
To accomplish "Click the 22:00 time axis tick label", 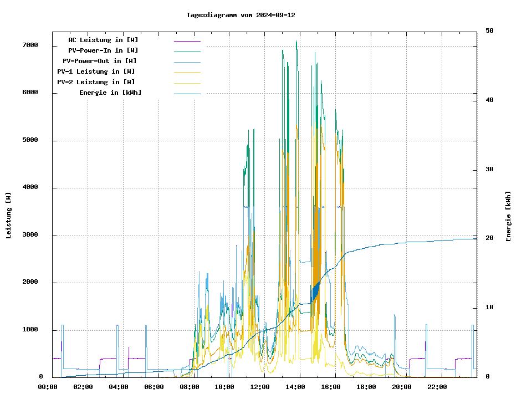I will (x=437, y=387).
